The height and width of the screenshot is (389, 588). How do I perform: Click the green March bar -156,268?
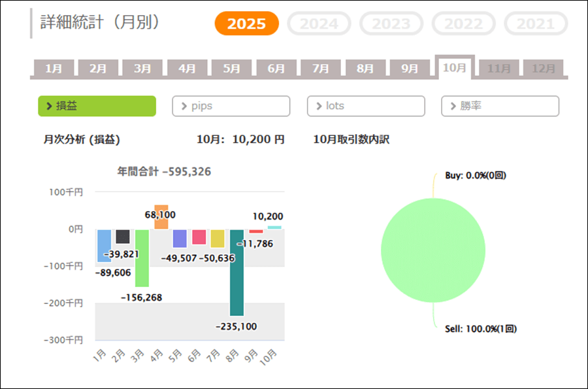(142, 258)
